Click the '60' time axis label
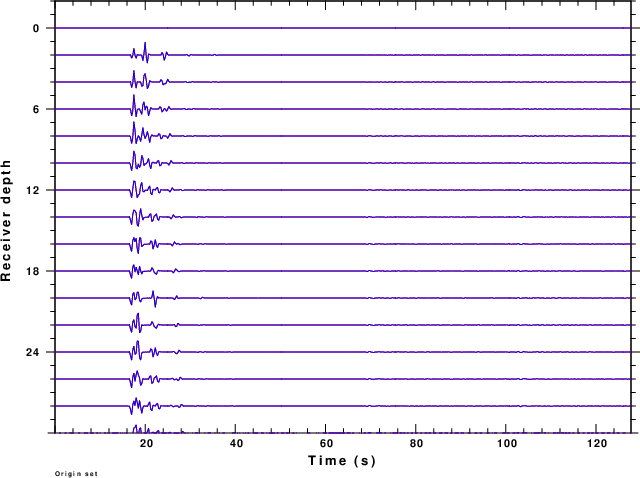 326,444
